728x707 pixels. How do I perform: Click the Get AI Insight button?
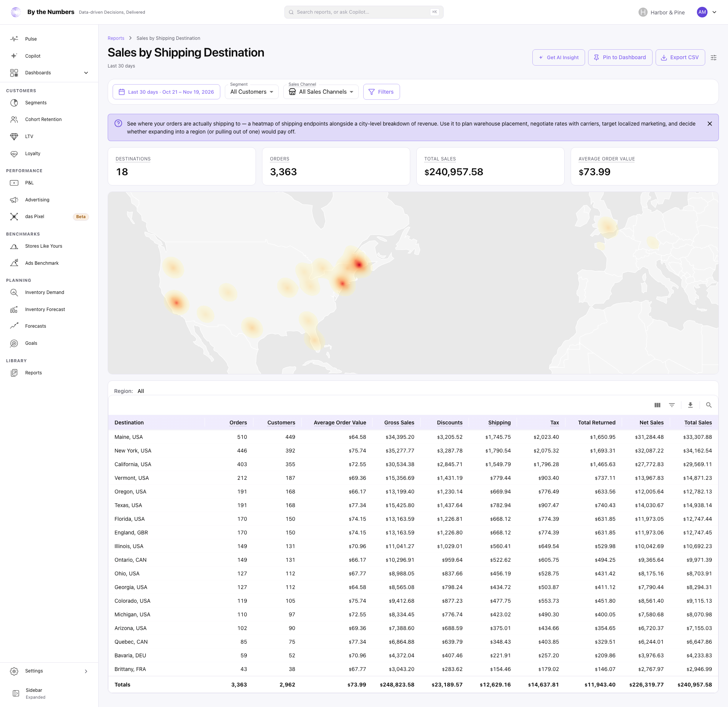(559, 57)
